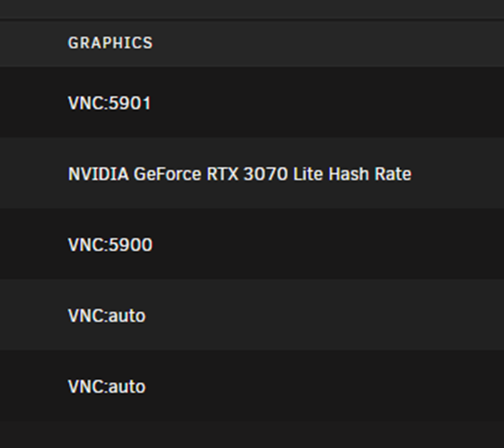This screenshot has width=504, height=448.
Task: Click the word Lite in GPU name
Action: tap(308, 174)
